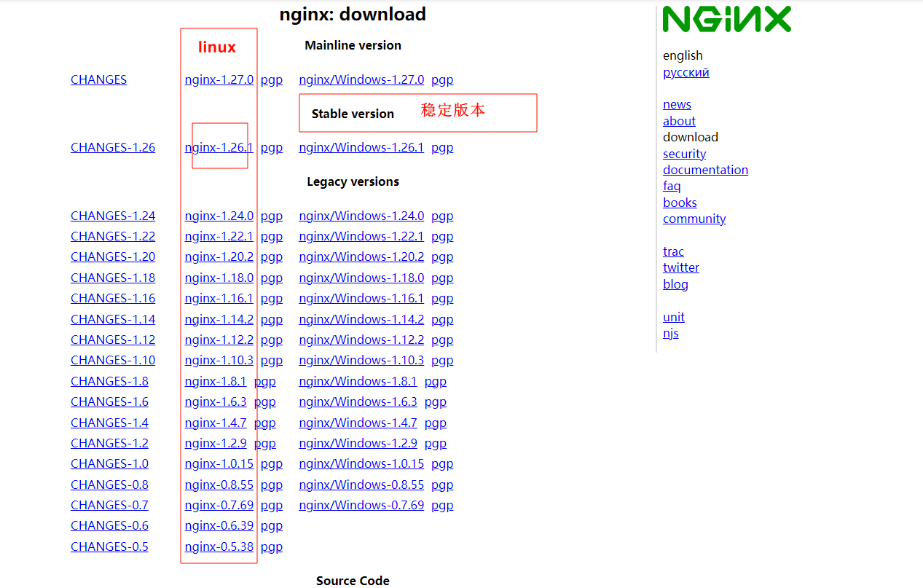Switch language to русский
Screen dimensions: 923x588
pos(686,72)
